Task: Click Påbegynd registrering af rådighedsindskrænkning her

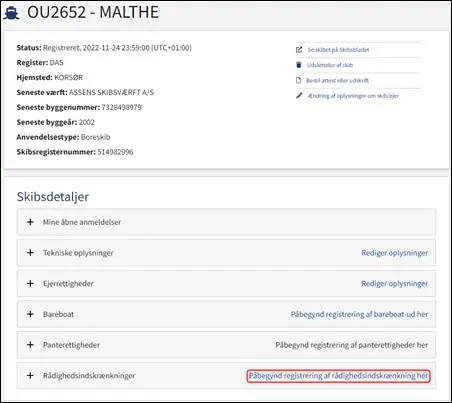Action: tap(338, 376)
